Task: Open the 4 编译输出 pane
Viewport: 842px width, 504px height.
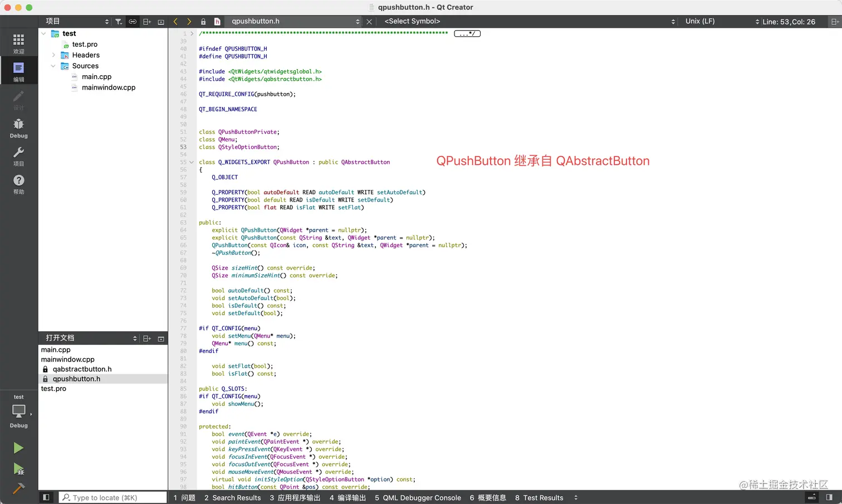Action: (x=347, y=498)
